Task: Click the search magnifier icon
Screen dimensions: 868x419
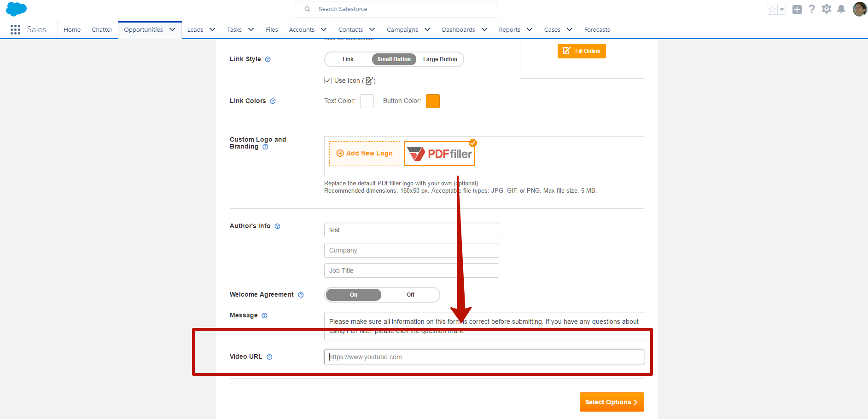Action: pyautogui.click(x=308, y=9)
